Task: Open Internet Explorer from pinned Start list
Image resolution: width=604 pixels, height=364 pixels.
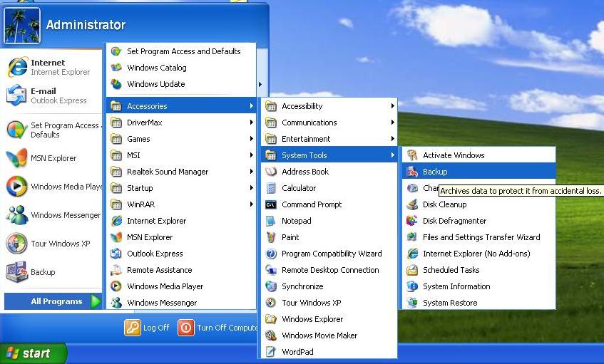Action: click(x=52, y=67)
